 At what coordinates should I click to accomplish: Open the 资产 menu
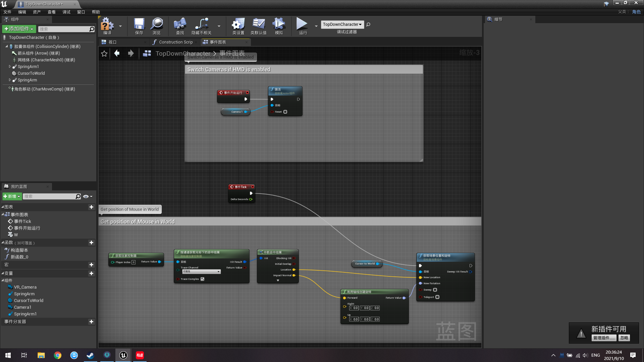click(37, 12)
